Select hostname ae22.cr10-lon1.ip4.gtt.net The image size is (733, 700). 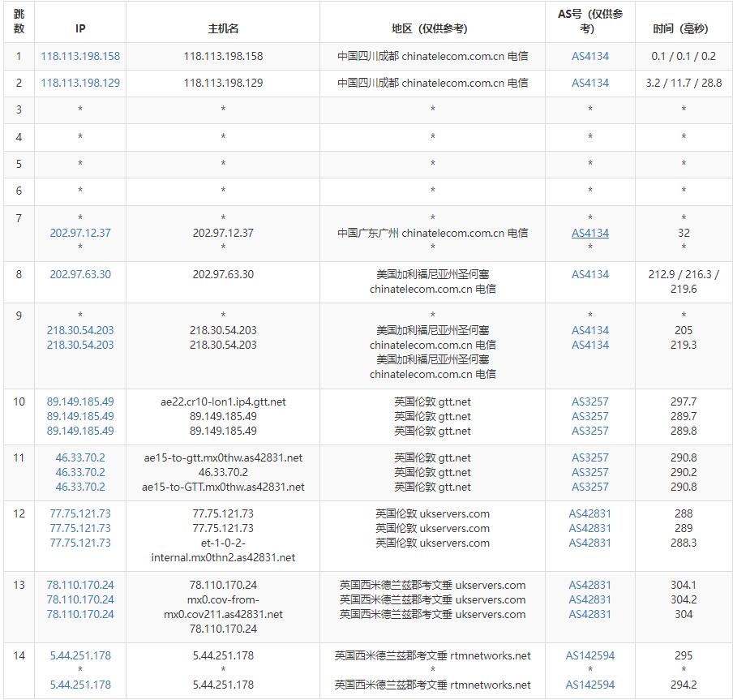(x=223, y=402)
